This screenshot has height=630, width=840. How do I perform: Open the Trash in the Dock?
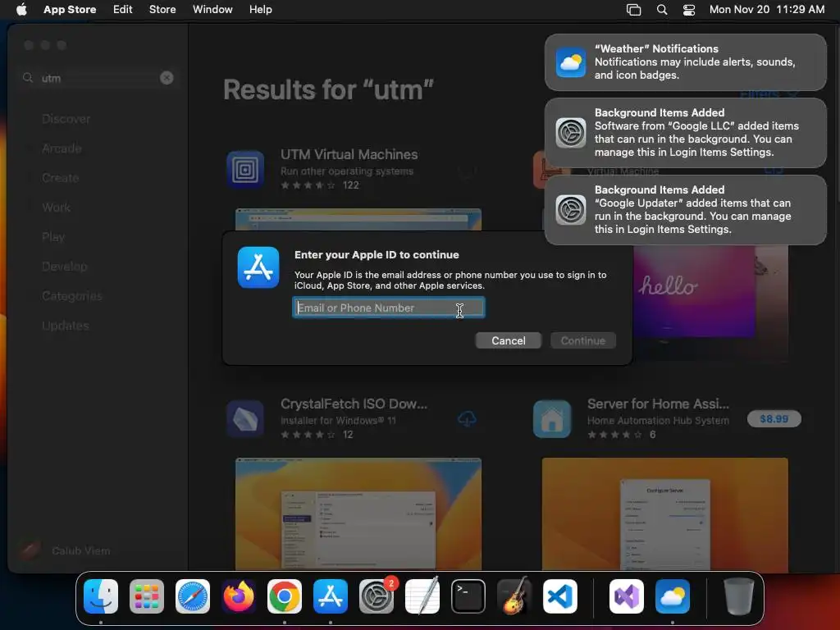[x=738, y=596]
